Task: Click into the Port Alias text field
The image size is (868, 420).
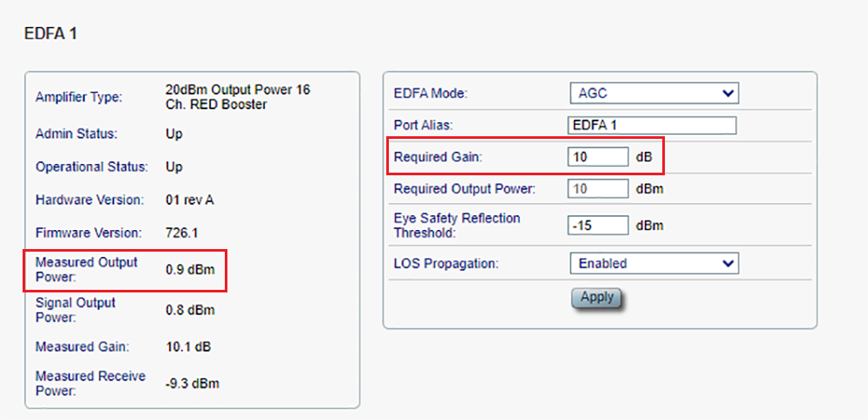Action: [x=652, y=125]
